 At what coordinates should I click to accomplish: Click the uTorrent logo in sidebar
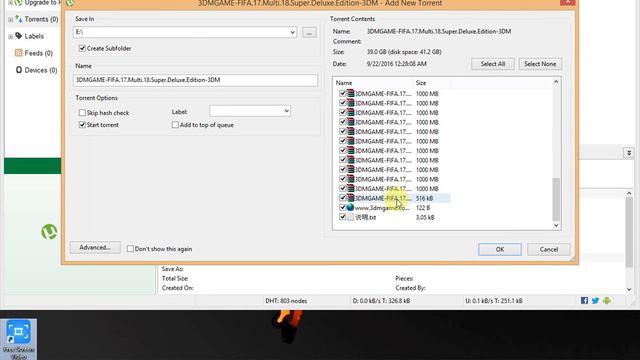(x=49, y=232)
